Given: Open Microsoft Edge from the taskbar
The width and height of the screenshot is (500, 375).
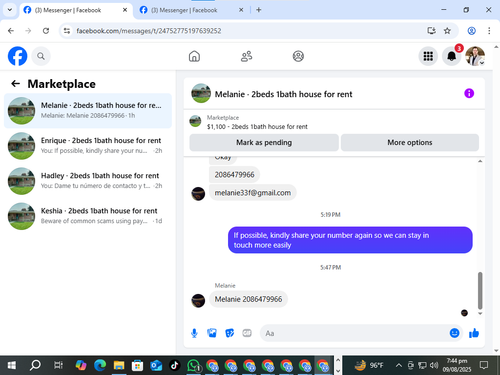Looking at the screenshot, I should (x=100, y=365).
